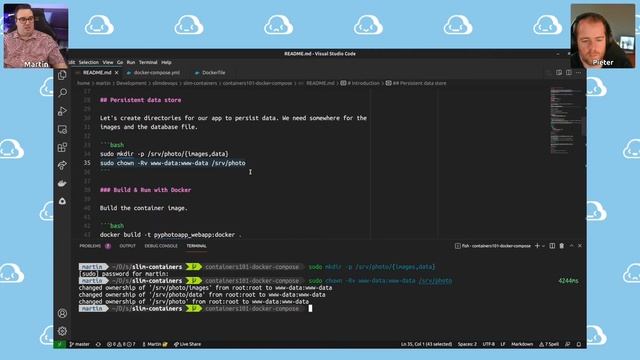Create a new terminal with plus icon
The height and width of the screenshot is (360, 640).
[x=537, y=246]
